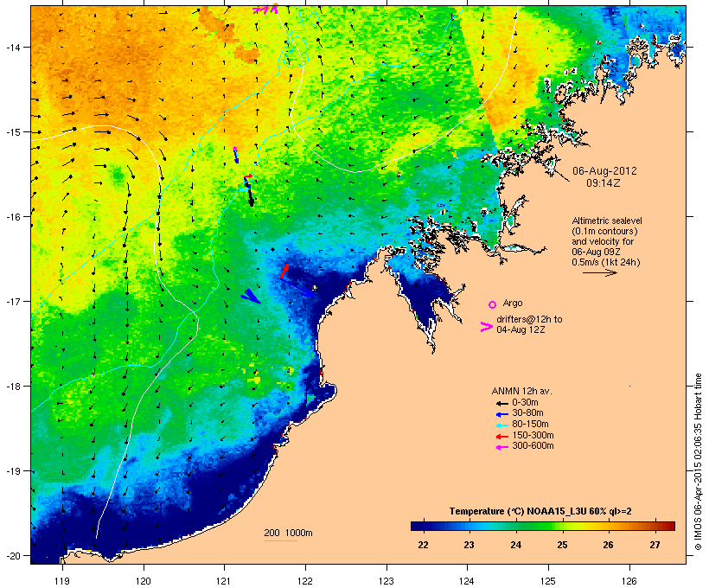Click the 0.5m/s velocity scale arrow
This screenshot has height=588, width=709.
tap(599, 272)
